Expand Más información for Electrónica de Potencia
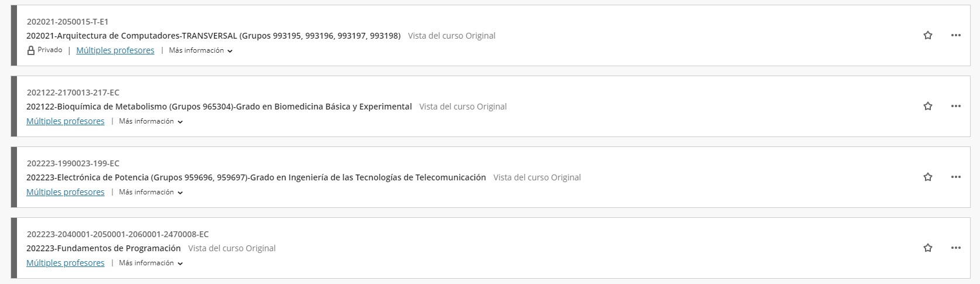 point(151,192)
